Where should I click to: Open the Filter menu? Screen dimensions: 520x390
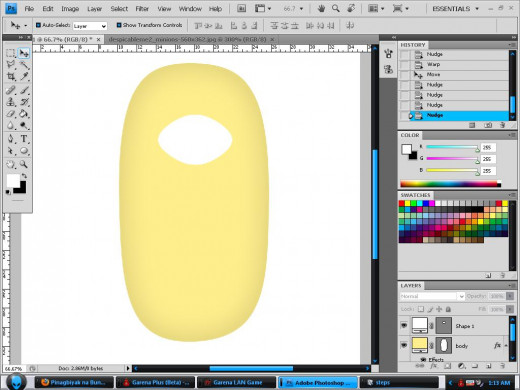(142, 9)
